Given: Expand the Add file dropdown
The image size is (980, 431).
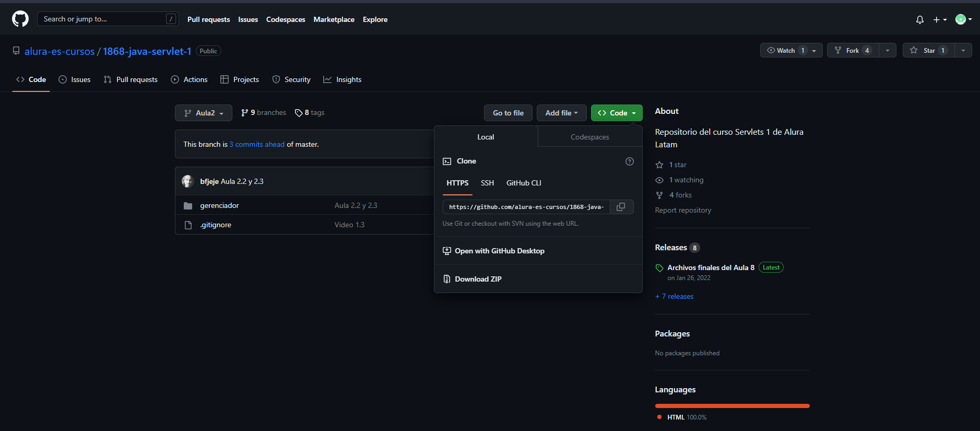Looking at the screenshot, I should tap(562, 113).
